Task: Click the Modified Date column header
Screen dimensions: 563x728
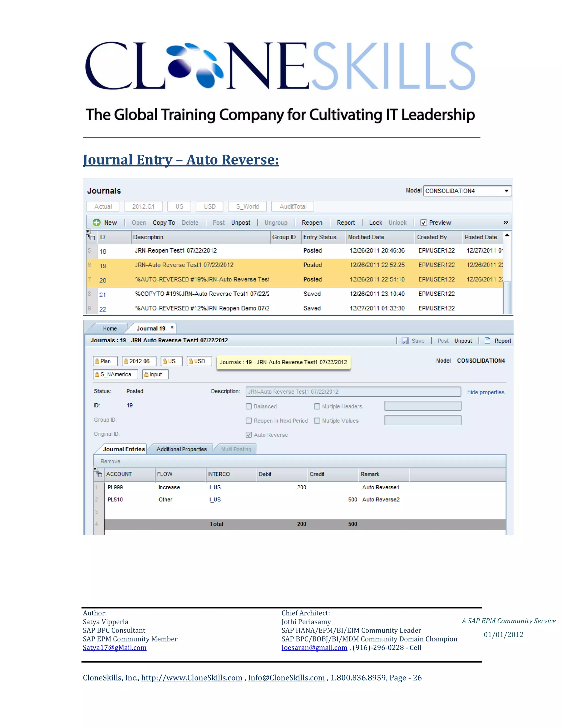Action: click(x=380, y=237)
